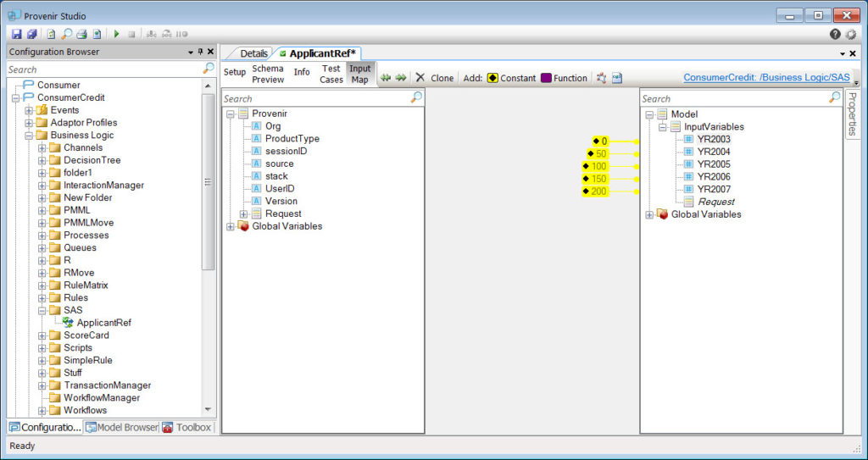
Task: Click the right mapping arrows icon
Action: [400, 78]
